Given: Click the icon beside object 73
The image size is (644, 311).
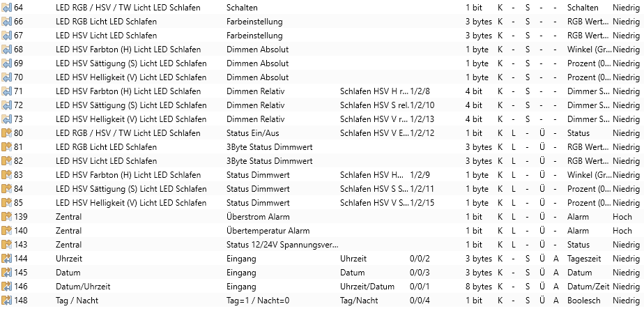Looking at the screenshot, I should click(x=6, y=119).
